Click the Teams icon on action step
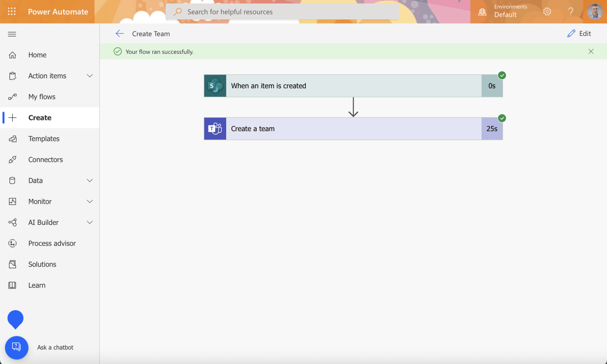The image size is (607, 364). (x=215, y=129)
